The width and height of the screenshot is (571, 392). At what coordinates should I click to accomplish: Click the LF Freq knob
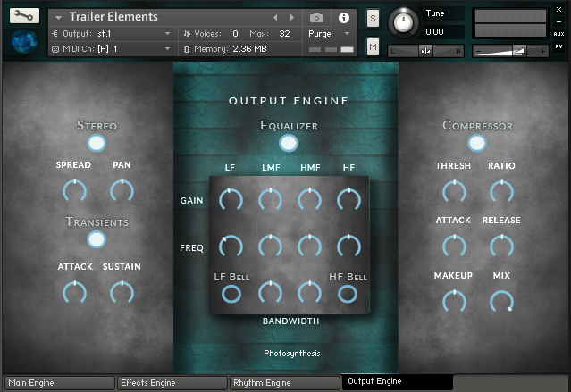click(231, 246)
